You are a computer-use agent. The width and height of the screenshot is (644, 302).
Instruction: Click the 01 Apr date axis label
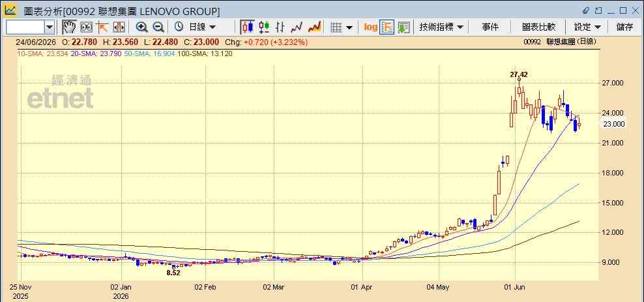[362, 288]
